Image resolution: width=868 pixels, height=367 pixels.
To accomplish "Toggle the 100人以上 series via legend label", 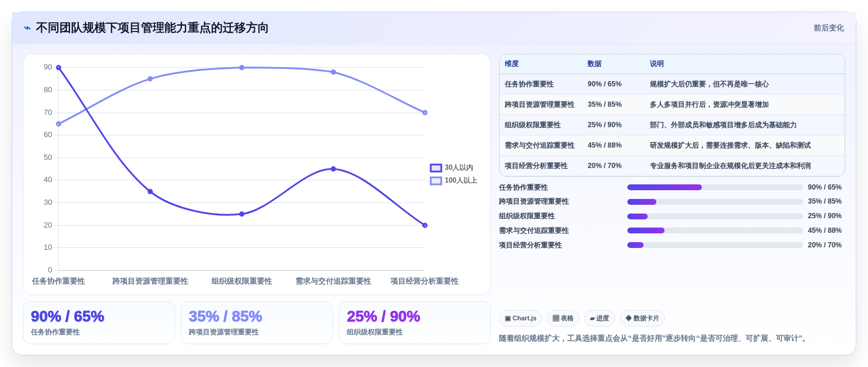I will 461,181.
